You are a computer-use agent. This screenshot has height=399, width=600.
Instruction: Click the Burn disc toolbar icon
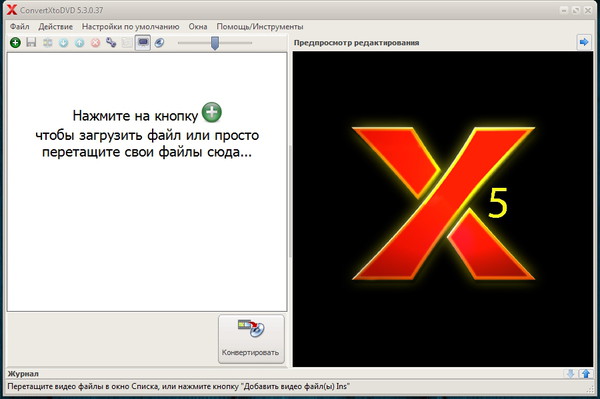point(160,42)
